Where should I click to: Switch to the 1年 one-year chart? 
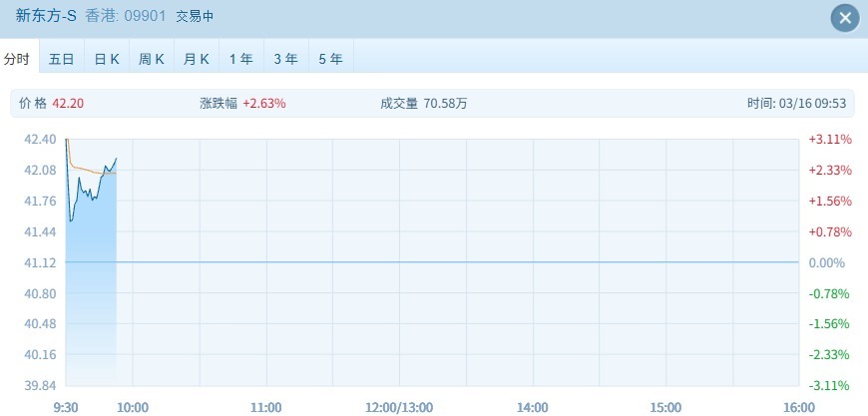[x=240, y=59]
